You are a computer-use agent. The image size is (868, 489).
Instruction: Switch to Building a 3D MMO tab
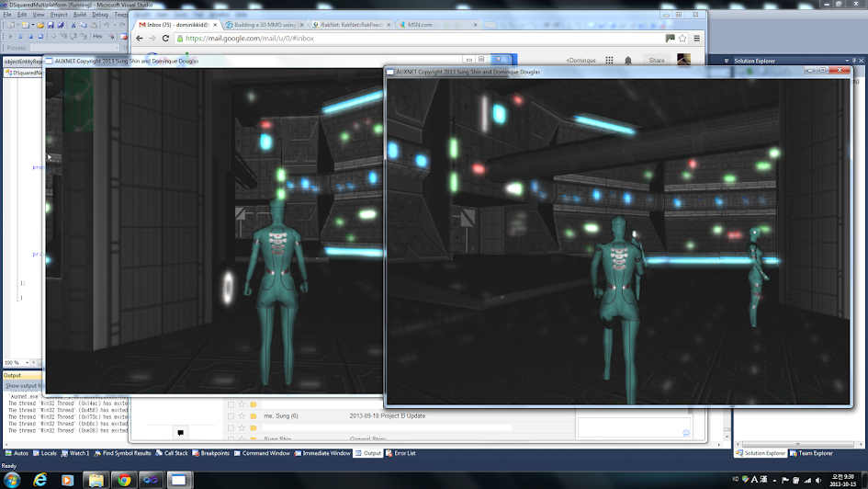pyautogui.click(x=264, y=25)
